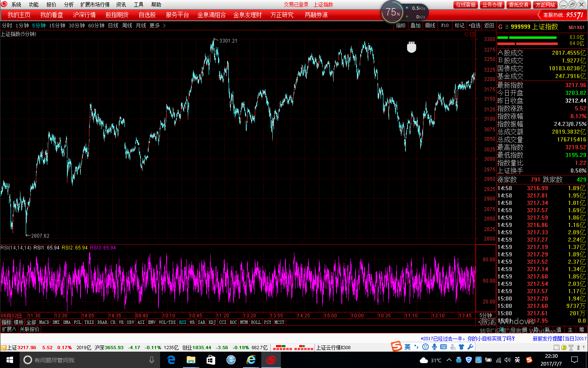Screen dimensions: 588x368
Task: Open the 报价 menu
Action: (51, 4)
